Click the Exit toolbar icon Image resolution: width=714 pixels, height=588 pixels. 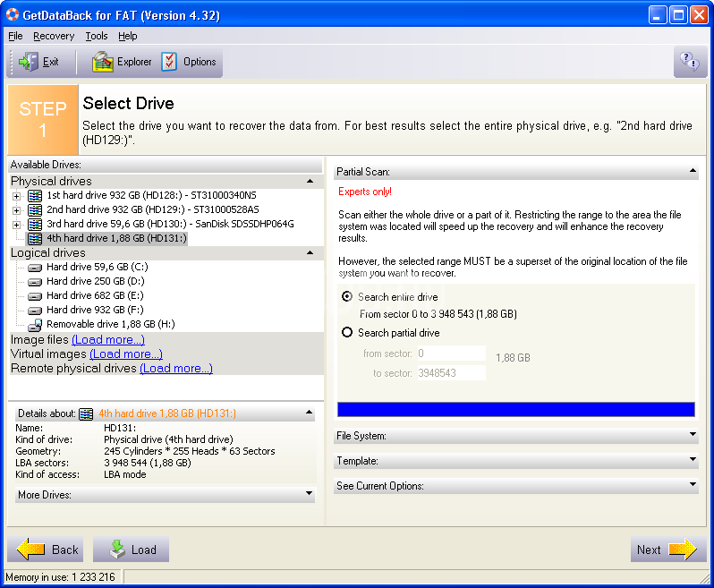(x=30, y=62)
